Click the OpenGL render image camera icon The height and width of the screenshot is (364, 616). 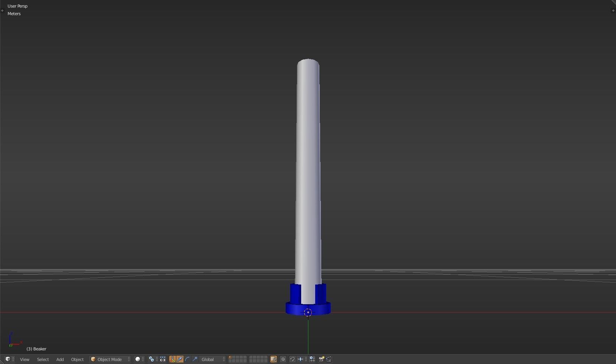[x=321, y=359]
